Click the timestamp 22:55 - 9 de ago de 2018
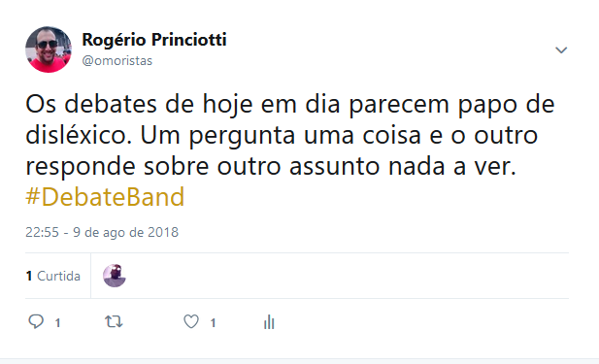This screenshot has height=364, width=599. (102, 232)
